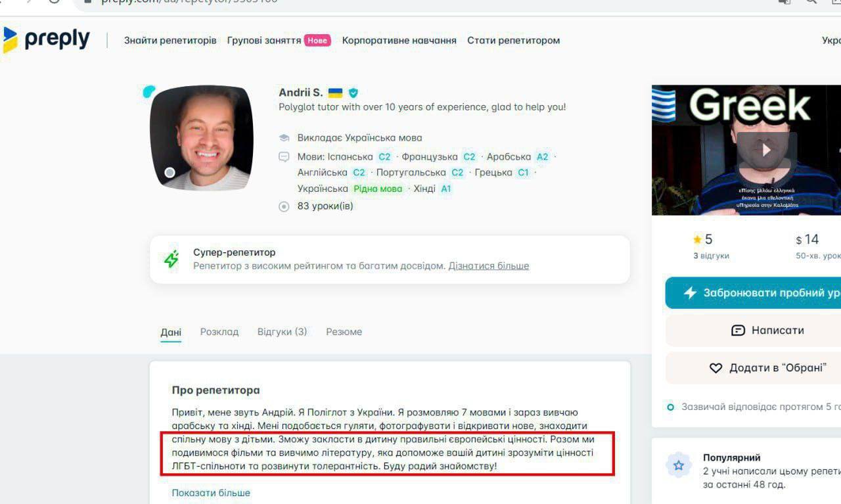The width and height of the screenshot is (841, 504).
Task: Click the Ukrainian flag icon by the name
Action: pos(336,93)
